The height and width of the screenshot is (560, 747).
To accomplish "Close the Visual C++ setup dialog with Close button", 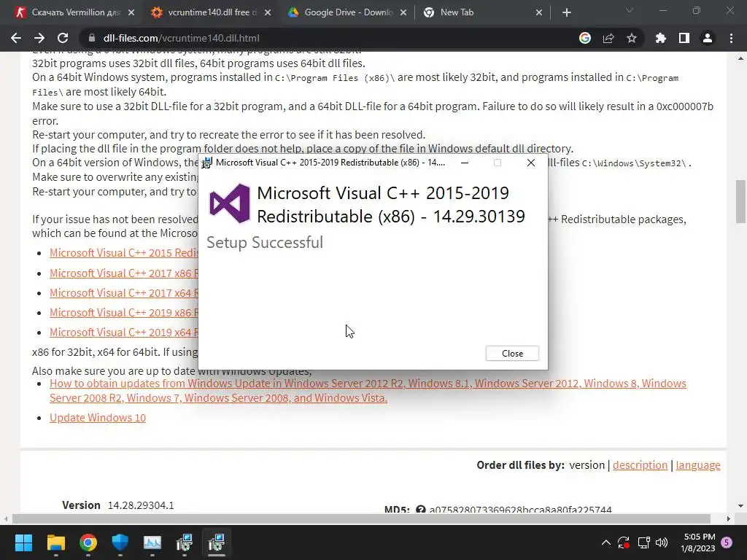I will [x=512, y=354].
